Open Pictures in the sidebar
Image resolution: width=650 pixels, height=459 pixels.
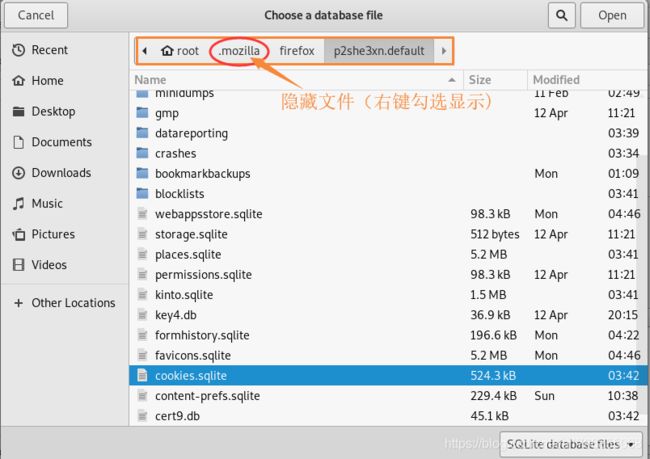[x=64, y=234]
